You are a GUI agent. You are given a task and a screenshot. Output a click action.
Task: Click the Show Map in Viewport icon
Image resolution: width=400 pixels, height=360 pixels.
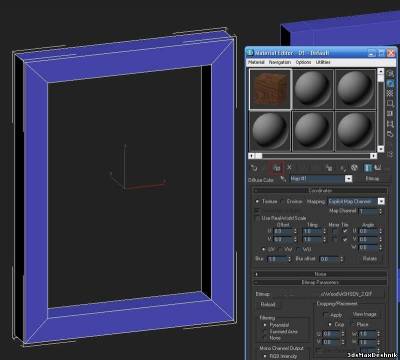(x=354, y=168)
